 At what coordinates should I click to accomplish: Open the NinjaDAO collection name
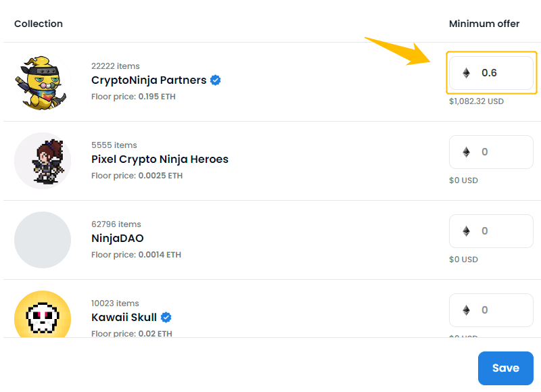(x=117, y=238)
